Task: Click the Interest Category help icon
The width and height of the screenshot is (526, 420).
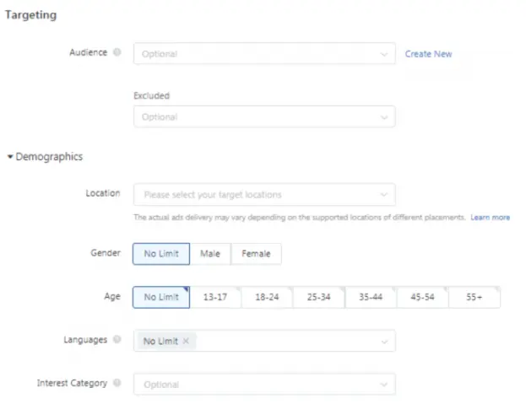Action: [117, 383]
